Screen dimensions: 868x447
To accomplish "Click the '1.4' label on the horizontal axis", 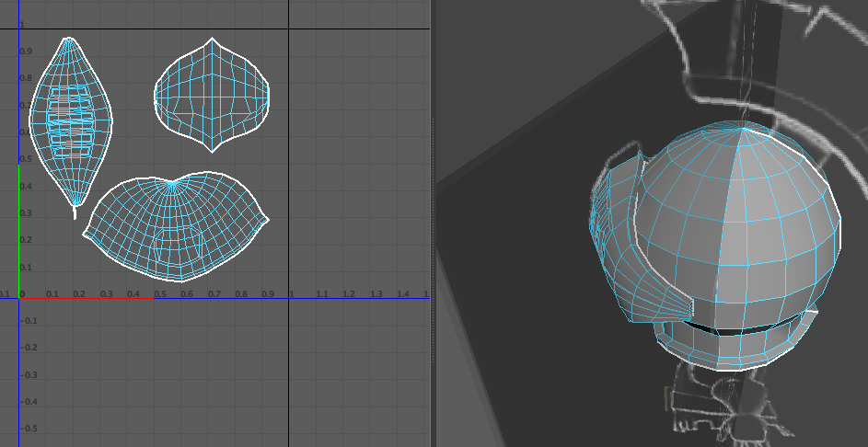I will 403,293.
